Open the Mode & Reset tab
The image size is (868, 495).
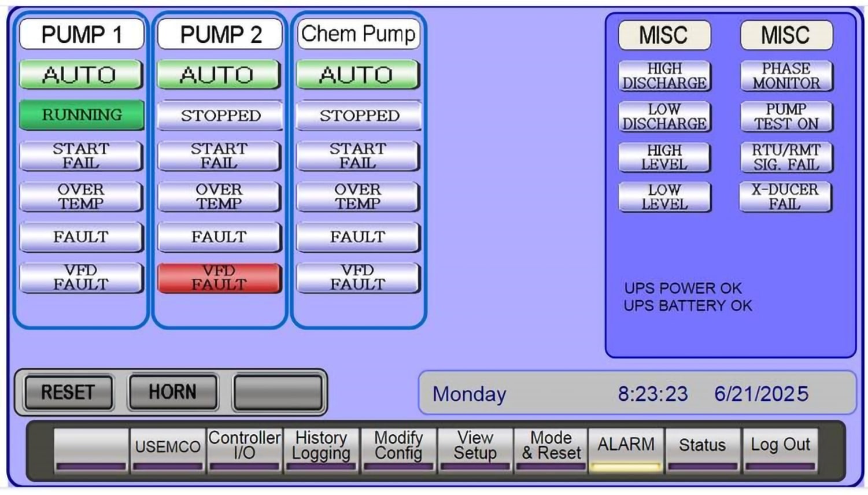(x=551, y=450)
